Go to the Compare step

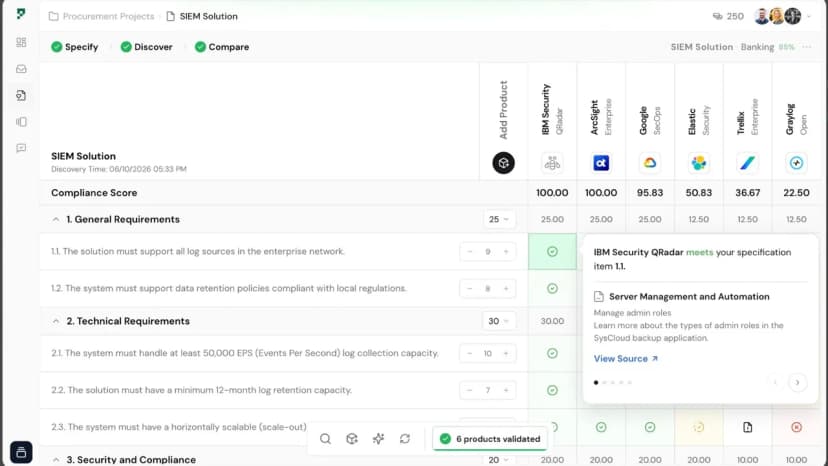222,47
